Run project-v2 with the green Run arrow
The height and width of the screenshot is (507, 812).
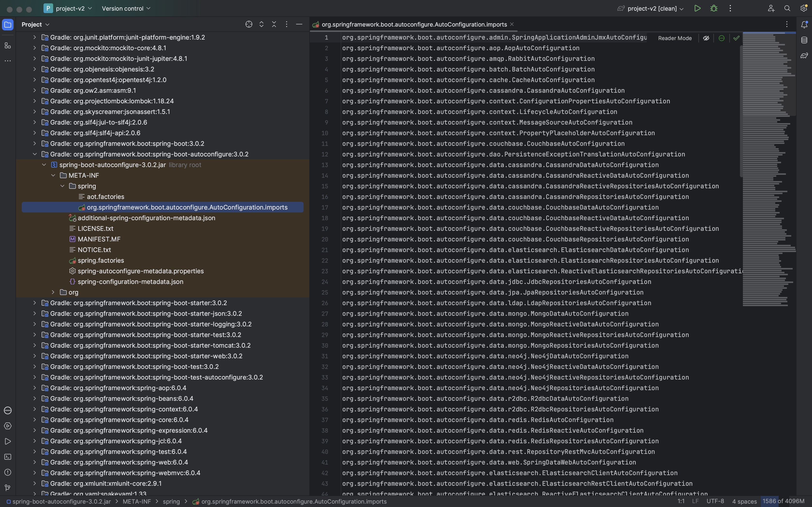coord(697,8)
